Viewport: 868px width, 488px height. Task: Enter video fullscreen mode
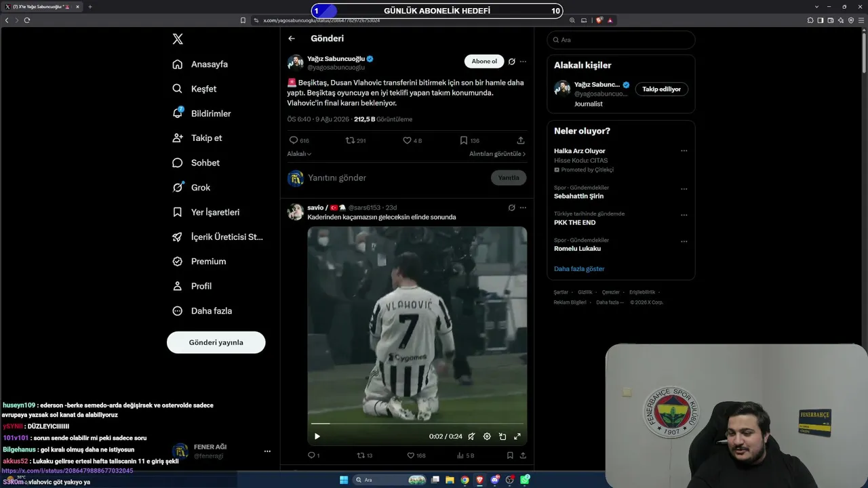tap(517, 436)
